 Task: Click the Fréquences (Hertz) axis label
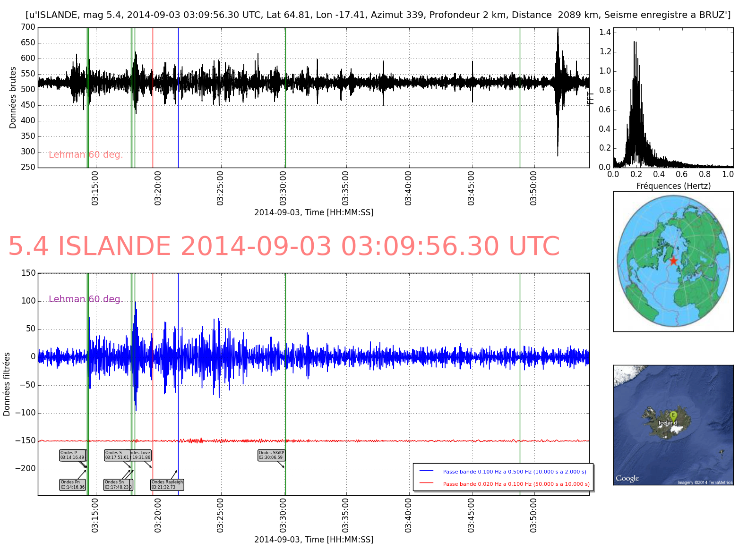coord(673,186)
